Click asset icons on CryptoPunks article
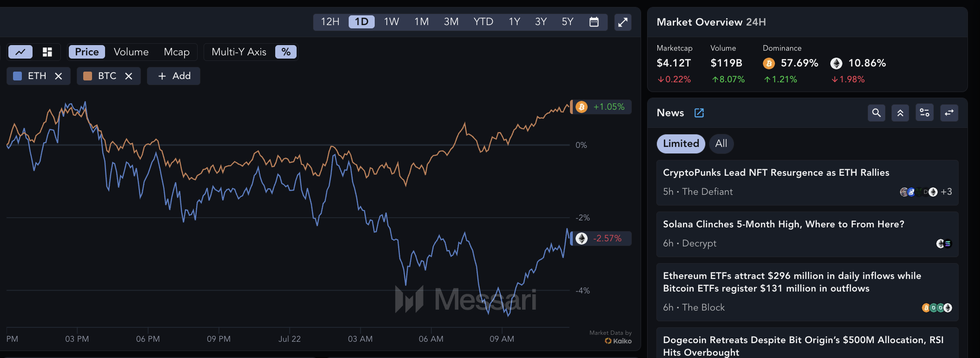 [x=919, y=192]
